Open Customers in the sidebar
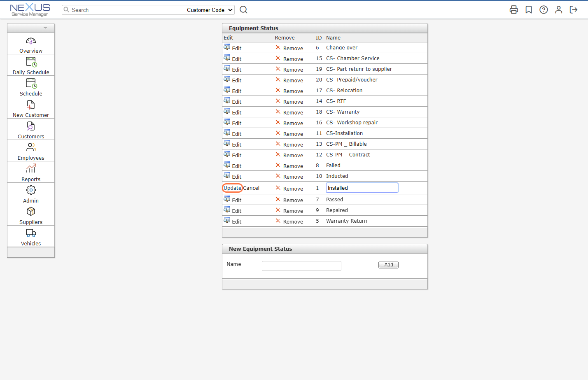The height and width of the screenshot is (380, 588). pyautogui.click(x=31, y=129)
